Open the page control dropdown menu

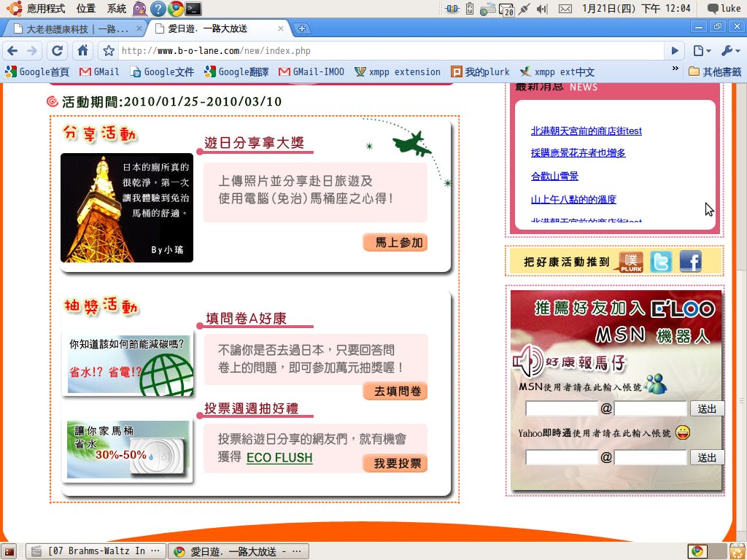[x=701, y=50]
